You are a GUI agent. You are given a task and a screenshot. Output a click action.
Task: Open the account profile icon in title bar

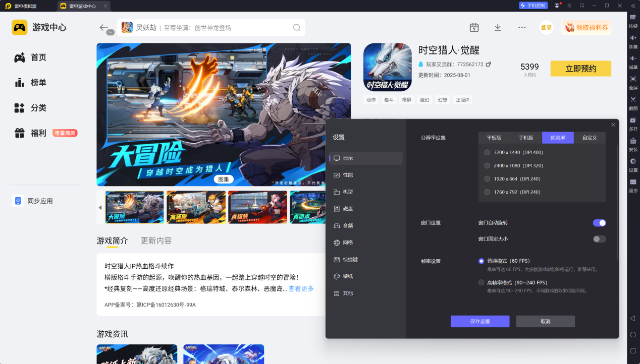[557, 6]
